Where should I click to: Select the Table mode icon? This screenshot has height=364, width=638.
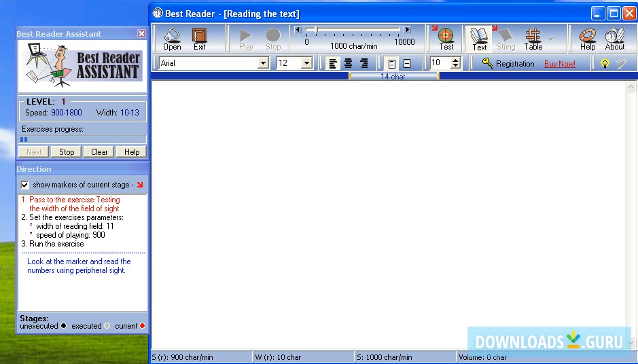[533, 39]
